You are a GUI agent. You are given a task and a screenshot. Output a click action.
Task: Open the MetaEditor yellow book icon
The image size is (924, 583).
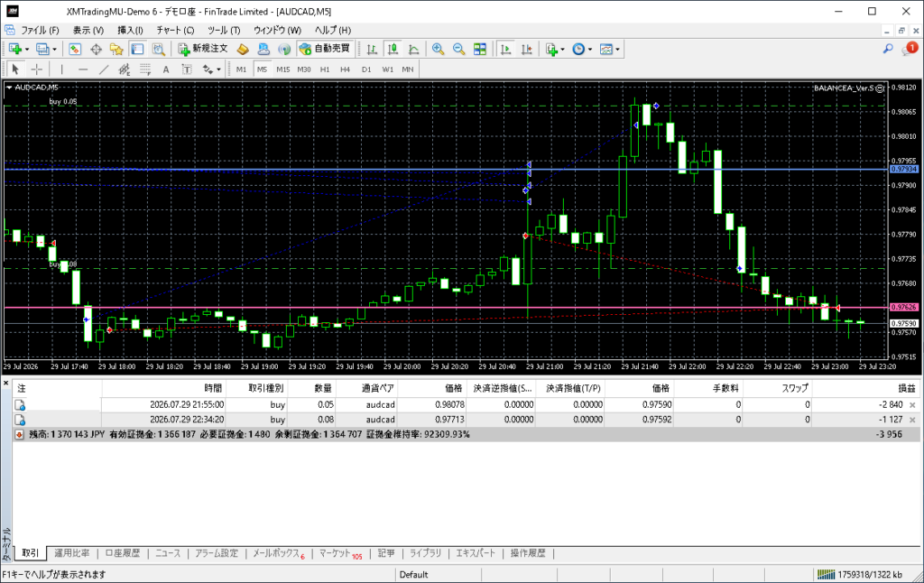(242, 49)
